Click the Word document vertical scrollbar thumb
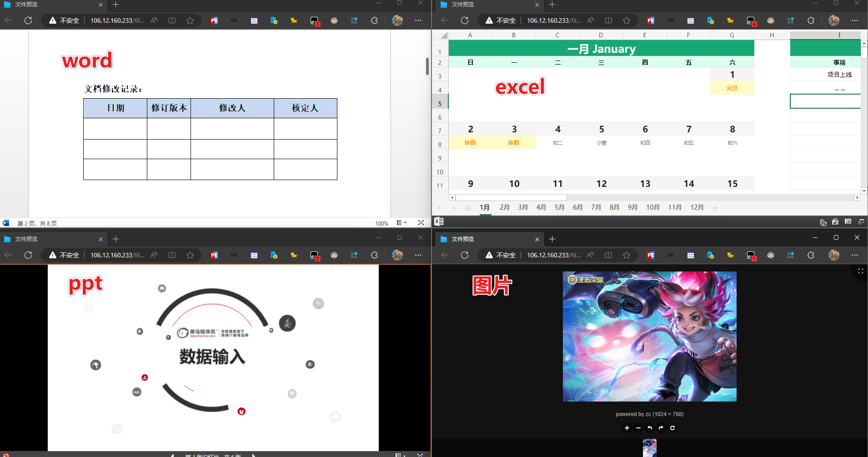Viewport: 868px width, 457px height. (427, 66)
